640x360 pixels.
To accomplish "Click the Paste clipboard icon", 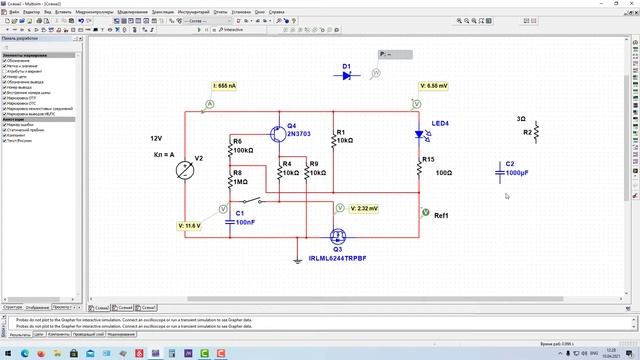I will click(71, 21).
